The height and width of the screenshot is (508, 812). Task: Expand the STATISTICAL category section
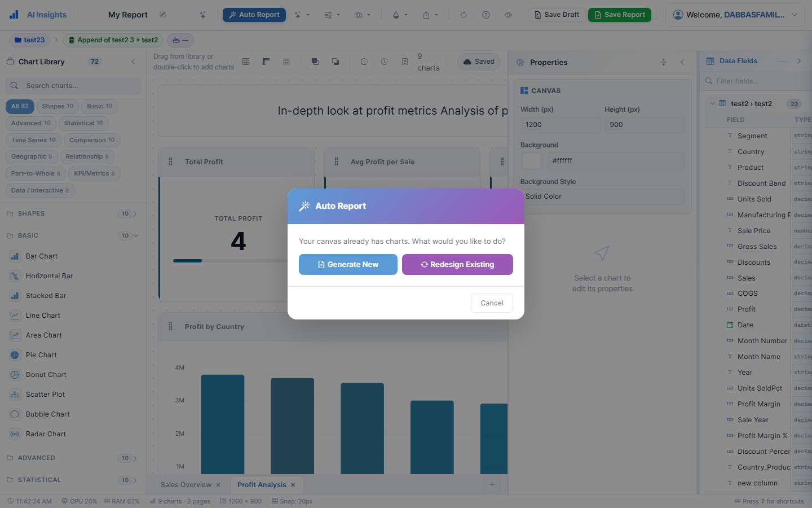(73, 480)
